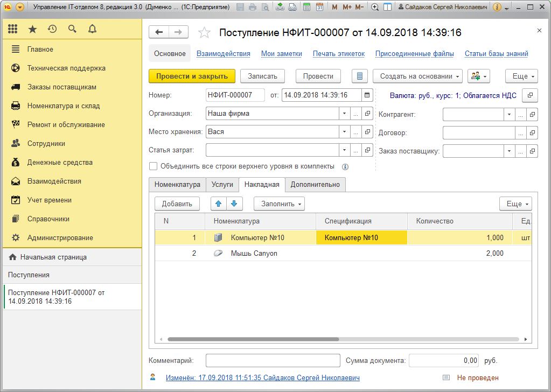Open Печать этикеток link
This screenshot has height=392, width=551.
[339, 54]
